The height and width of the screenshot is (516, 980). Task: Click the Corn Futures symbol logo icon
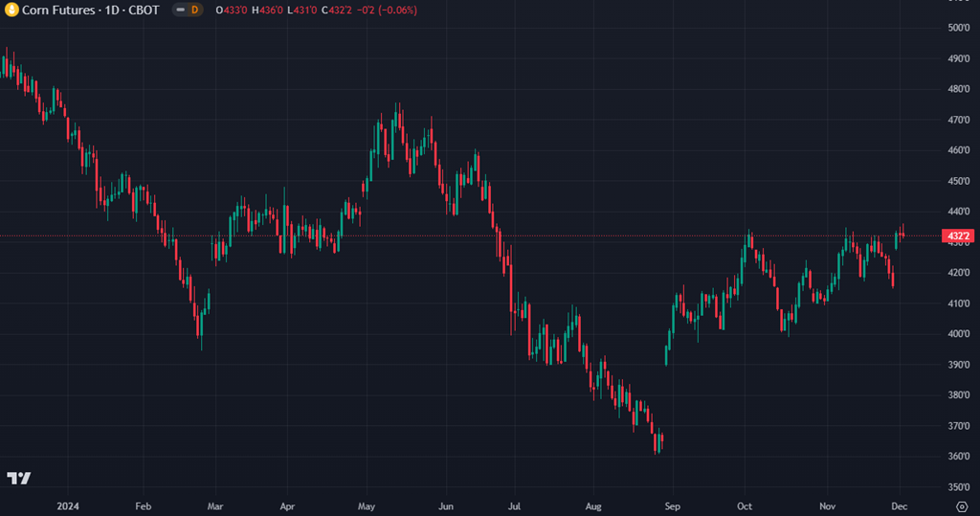[x=12, y=10]
